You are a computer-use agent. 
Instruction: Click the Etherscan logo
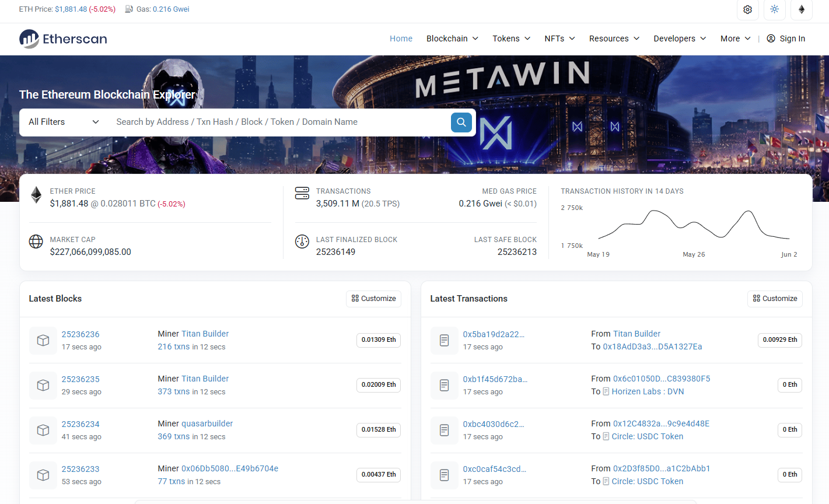point(63,38)
